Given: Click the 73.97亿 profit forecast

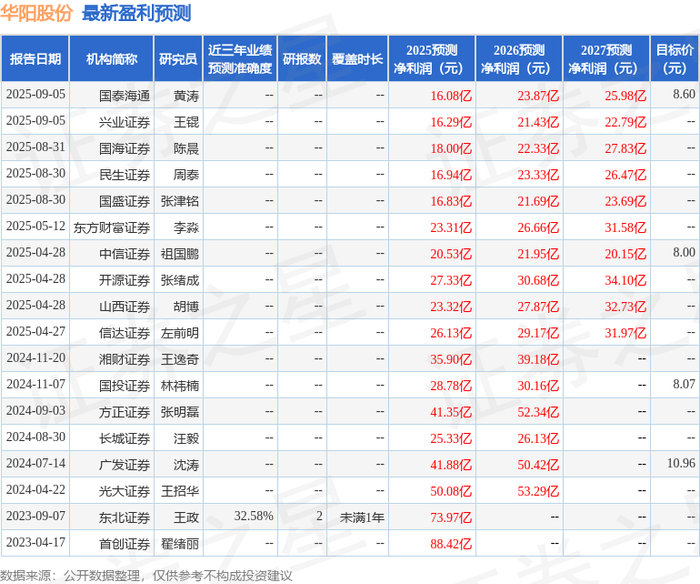Looking at the screenshot, I should click(451, 517).
